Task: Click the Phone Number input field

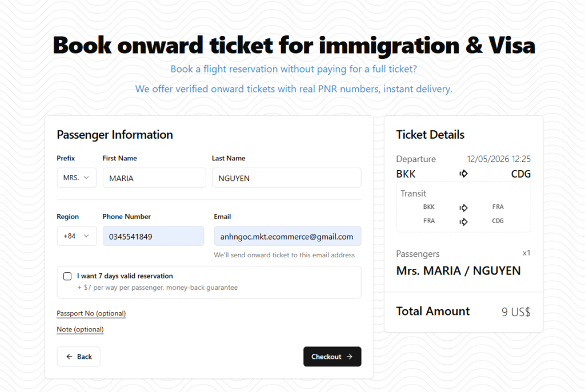Action: click(x=154, y=236)
